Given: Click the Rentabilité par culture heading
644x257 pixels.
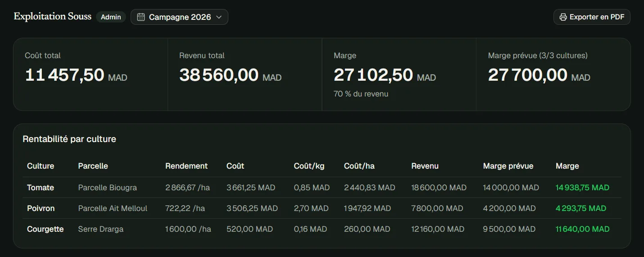Looking at the screenshot, I should click(69, 139).
